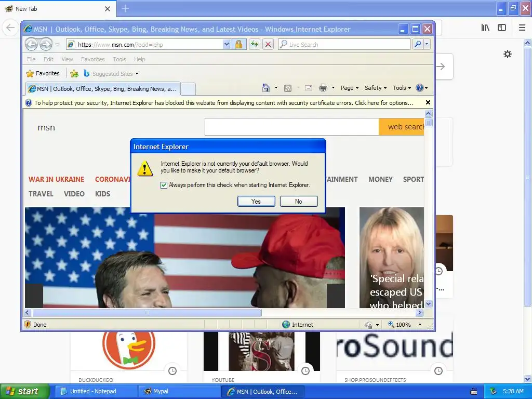This screenshot has height=399, width=532.
Task: Open the KIDS section link
Action: pos(102,194)
